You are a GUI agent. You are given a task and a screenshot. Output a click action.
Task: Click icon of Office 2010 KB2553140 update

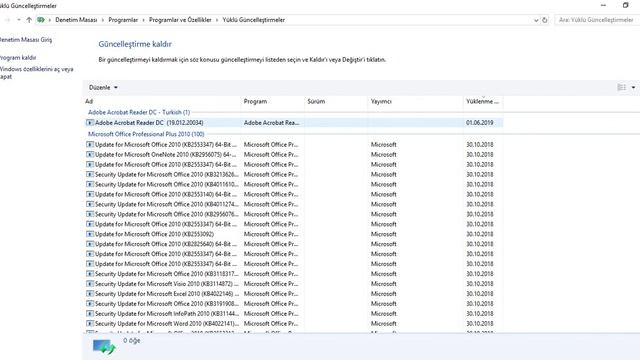(90, 194)
